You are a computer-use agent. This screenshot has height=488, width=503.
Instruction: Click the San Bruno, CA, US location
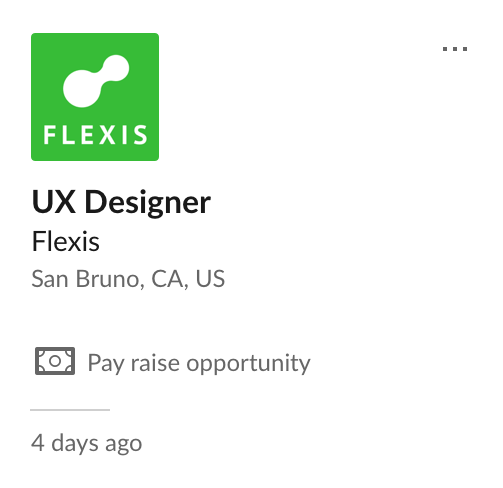[128, 279]
